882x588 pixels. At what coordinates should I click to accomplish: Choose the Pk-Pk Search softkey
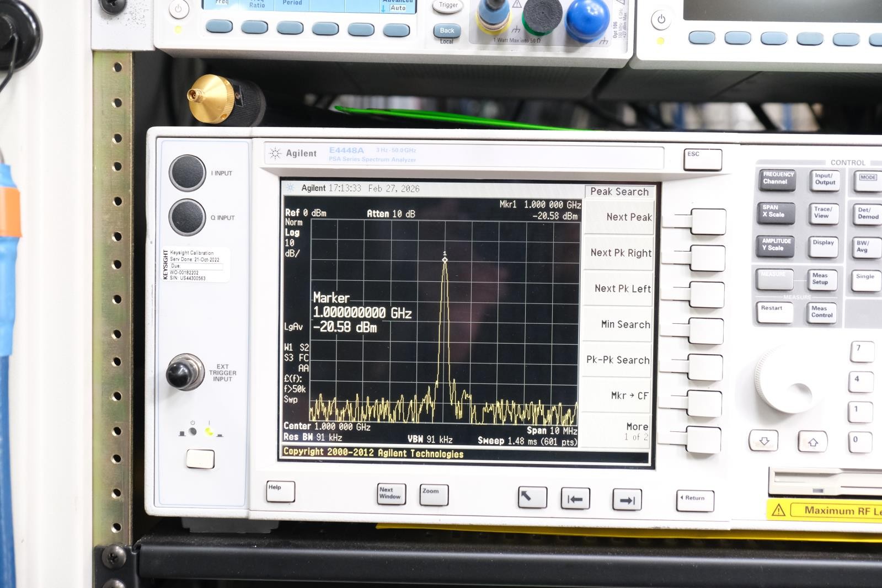(x=618, y=360)
